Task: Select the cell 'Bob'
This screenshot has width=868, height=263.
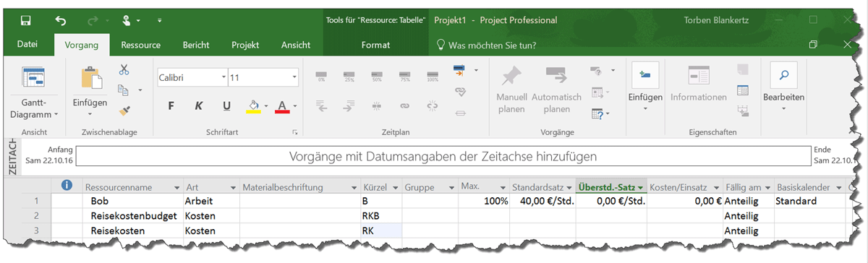Action: coord(132,201)
